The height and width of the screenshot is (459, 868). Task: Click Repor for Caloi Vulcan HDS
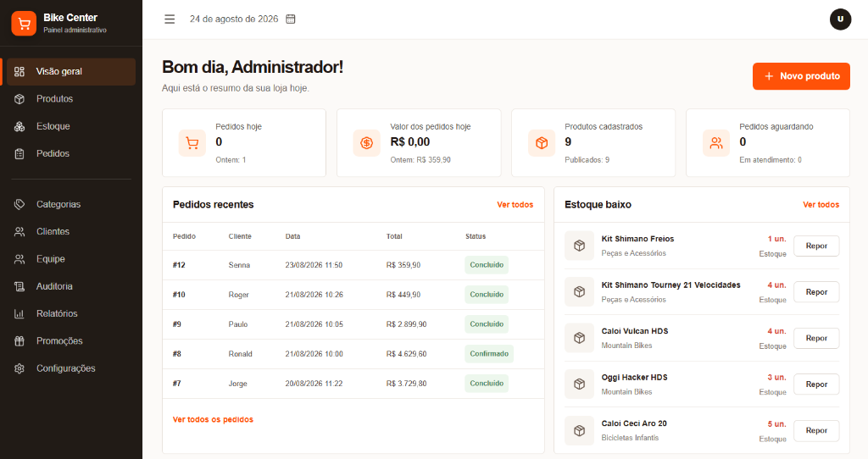816,338
